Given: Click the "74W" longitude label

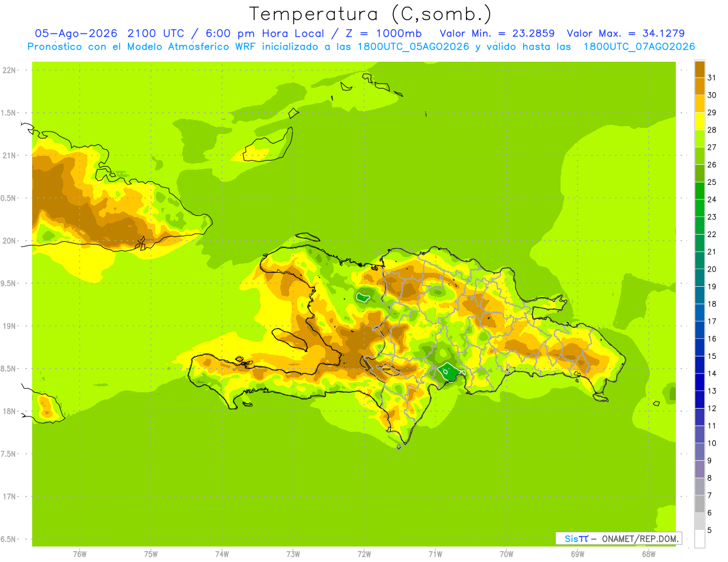Looking at the screenshot, I should (x=221, y=555).
